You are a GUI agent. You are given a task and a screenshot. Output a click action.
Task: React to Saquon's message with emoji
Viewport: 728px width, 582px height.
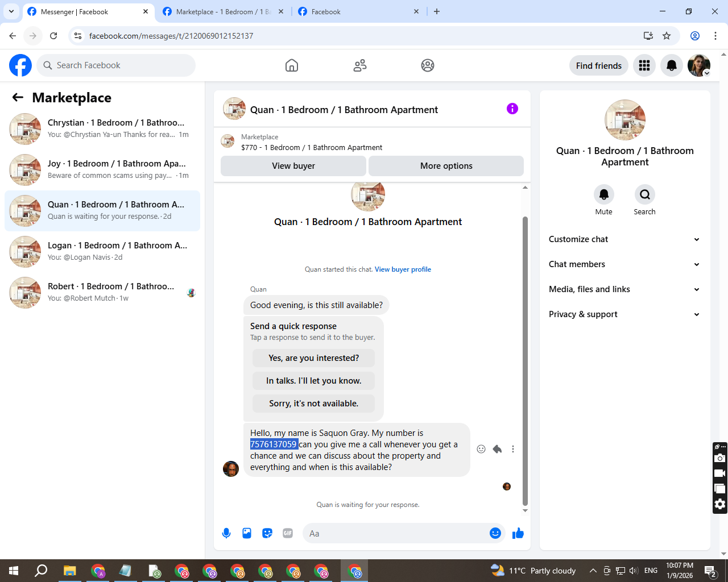481,449
